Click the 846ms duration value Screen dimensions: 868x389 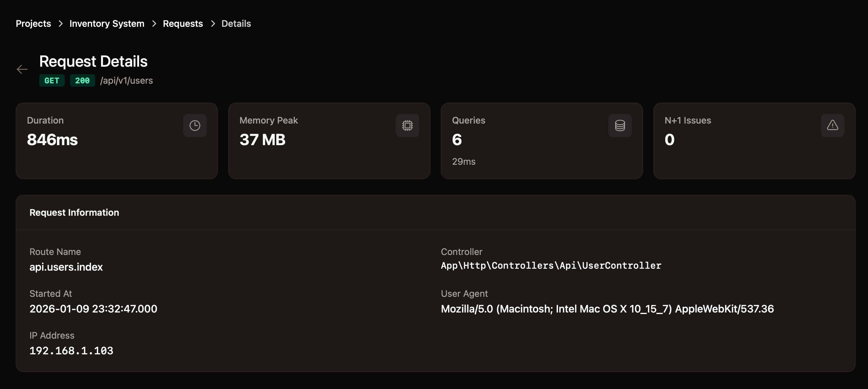(x=52, y=140)
